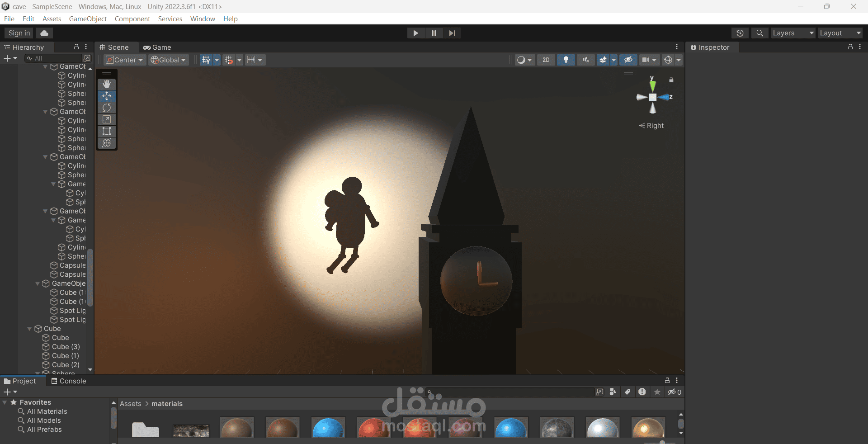The width and height of the screenshot is (868, 444).
Task: Select the Scale tool in scene toolbar
Action: pyautogui.click(x=107, y=119)
